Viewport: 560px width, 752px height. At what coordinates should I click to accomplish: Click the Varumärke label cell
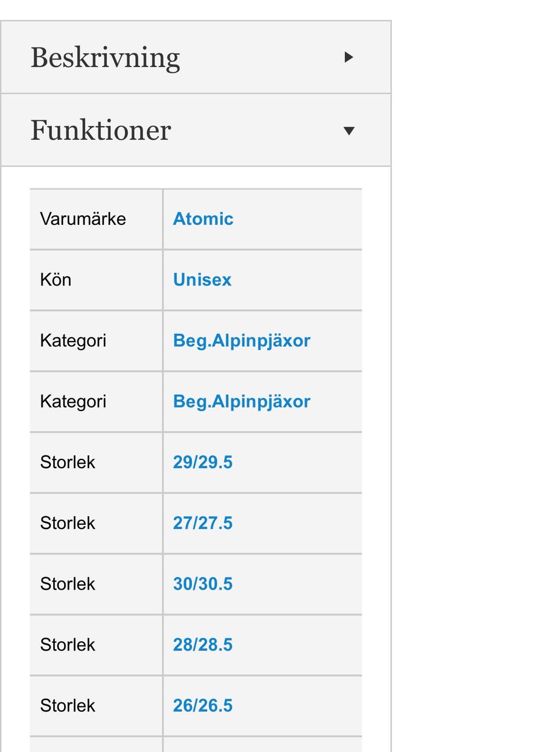[x=83, y=219]
